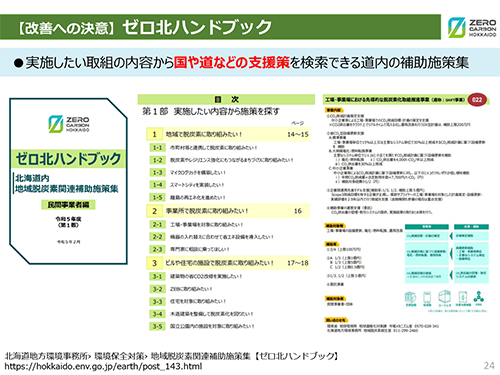This screenshot has height=375, width=500.
Task: Click the Zero Carbon logo on handbook cover
Action: [x=69, y=124]
